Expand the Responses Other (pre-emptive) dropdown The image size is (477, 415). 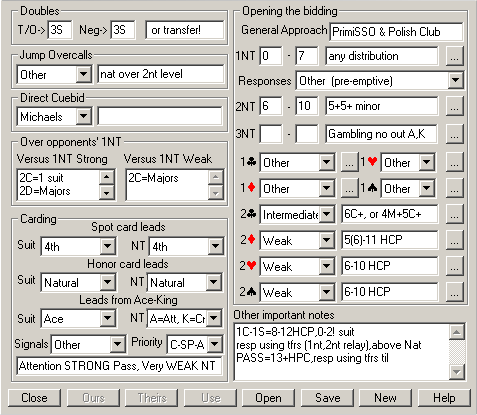point(455,80)
